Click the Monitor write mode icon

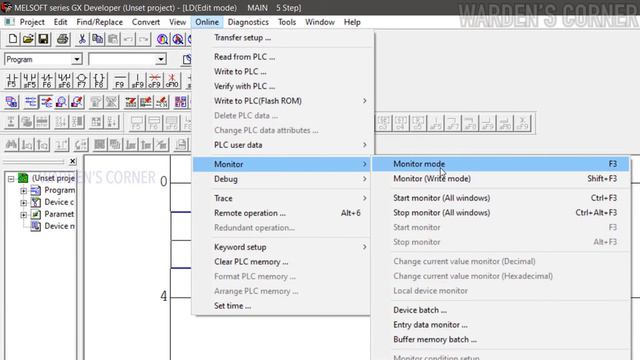click(77, 102)
